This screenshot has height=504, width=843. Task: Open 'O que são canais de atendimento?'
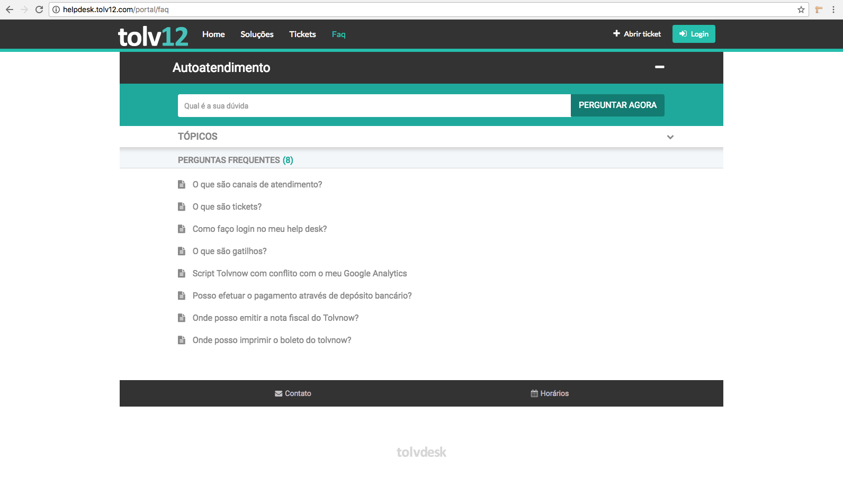(257, 184)
